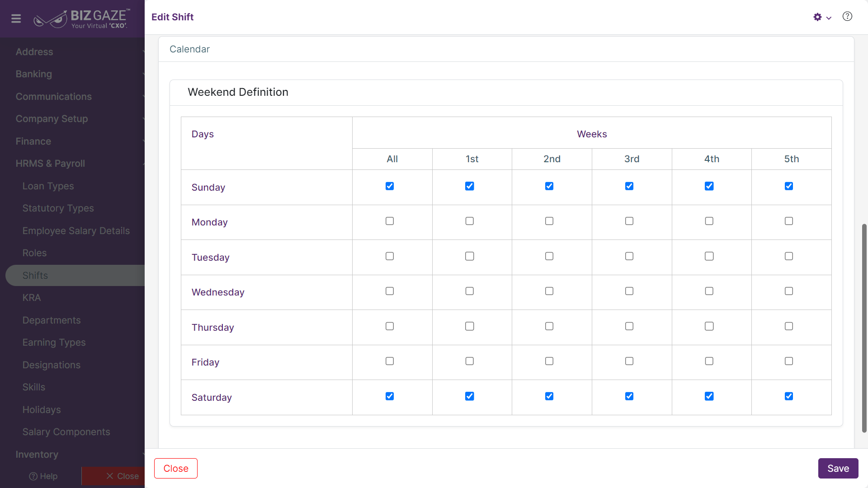This screenshot has width=868, height=488.
Task: Click the Weekend Definition heading
Action: (238, 92)
